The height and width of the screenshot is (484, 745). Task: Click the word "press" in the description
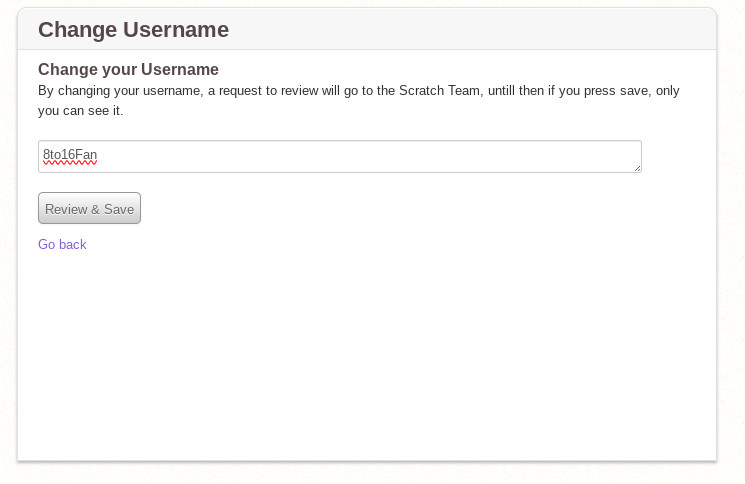(x=591, y=91)
